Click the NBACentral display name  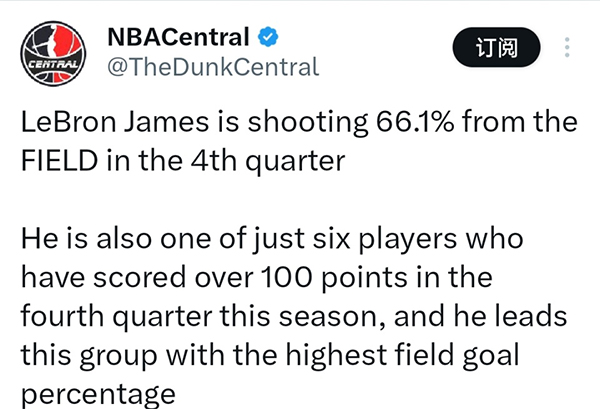[x=177, y=39]
